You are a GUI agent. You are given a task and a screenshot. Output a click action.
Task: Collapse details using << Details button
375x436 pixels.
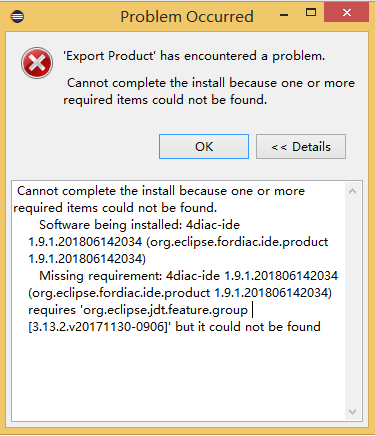301,147
